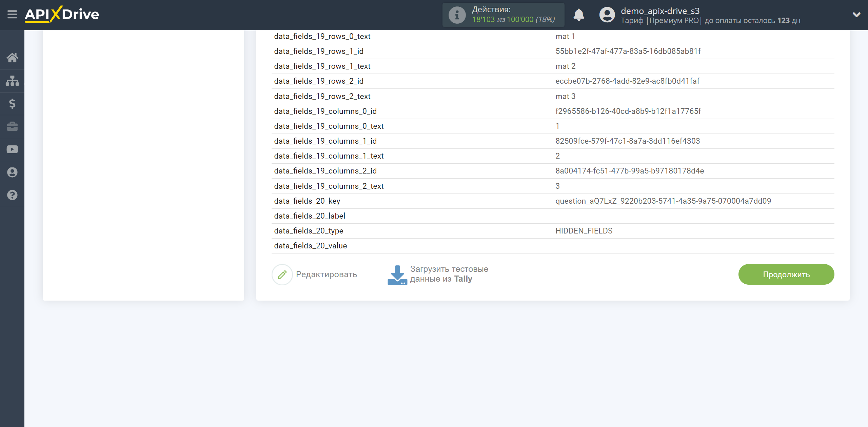Select the value f2965586-b126-40cd-a8b9-b12f1a17765f

pyautogui.click(x=628, y=111)
